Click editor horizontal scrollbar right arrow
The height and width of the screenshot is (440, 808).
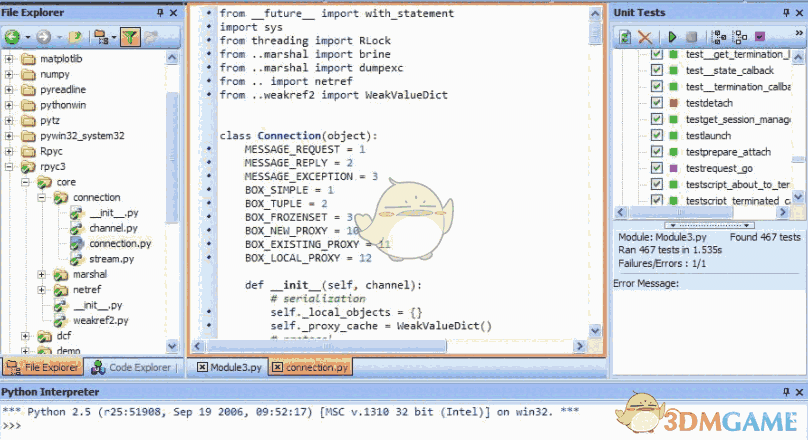(x=579, y=346)
